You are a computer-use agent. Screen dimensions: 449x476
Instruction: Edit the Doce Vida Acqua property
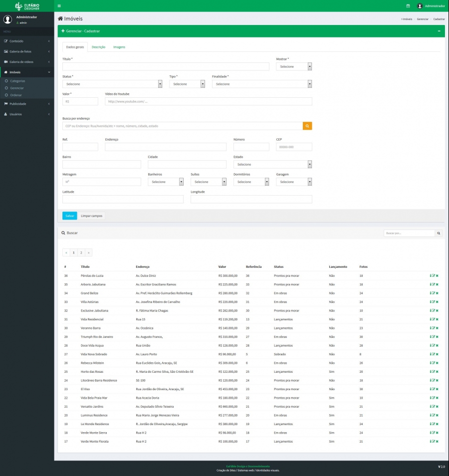tap(434, 345)
